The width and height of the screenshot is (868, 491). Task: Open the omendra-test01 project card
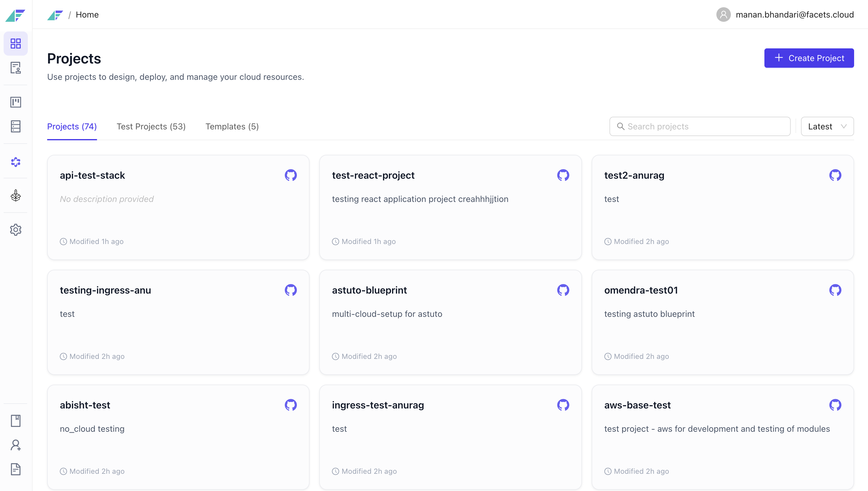click(x=722, y=322)
